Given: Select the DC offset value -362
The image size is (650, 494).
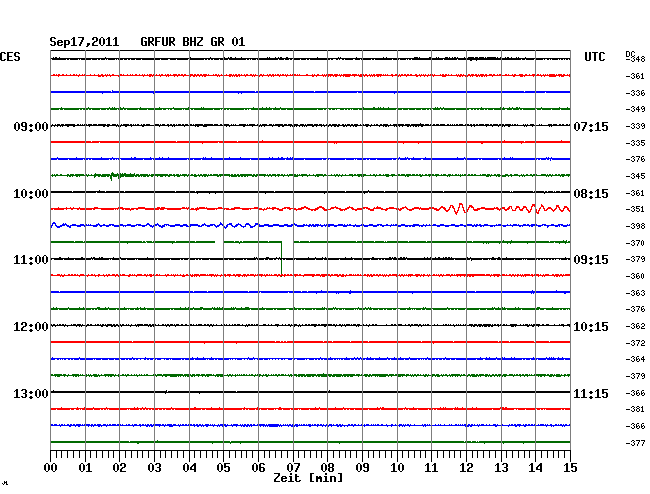Looking at the screenshot, I should click(x=635, y=327).
